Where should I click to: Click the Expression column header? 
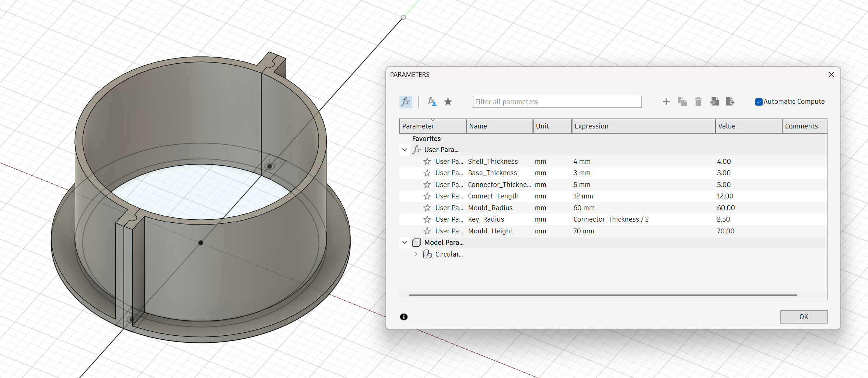point(643,126)
